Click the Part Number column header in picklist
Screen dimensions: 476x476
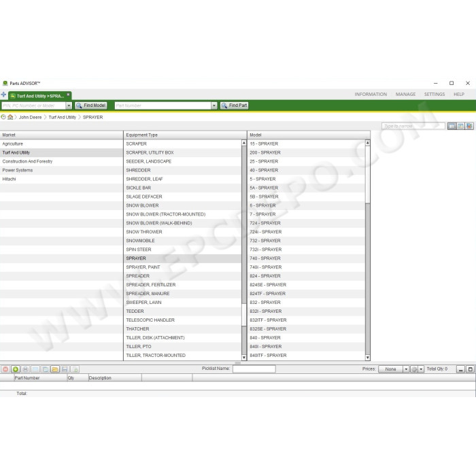click(40, 377)
